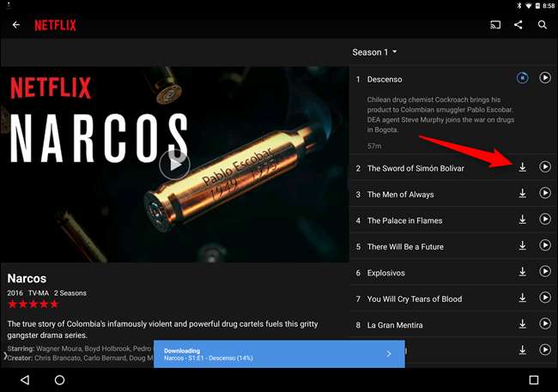Image resolution: width=558 pixels, height=392 pixels.
Task: Select The Men of Always title
Action: 400,195
